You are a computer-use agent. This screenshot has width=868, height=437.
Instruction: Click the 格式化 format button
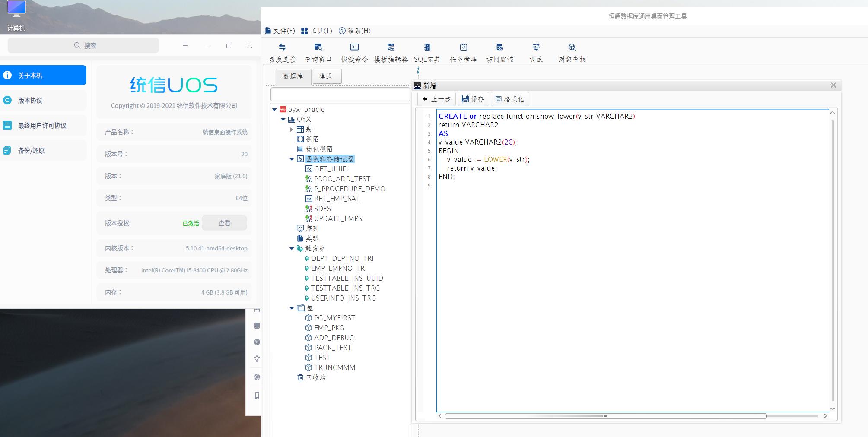click(510, 99)
